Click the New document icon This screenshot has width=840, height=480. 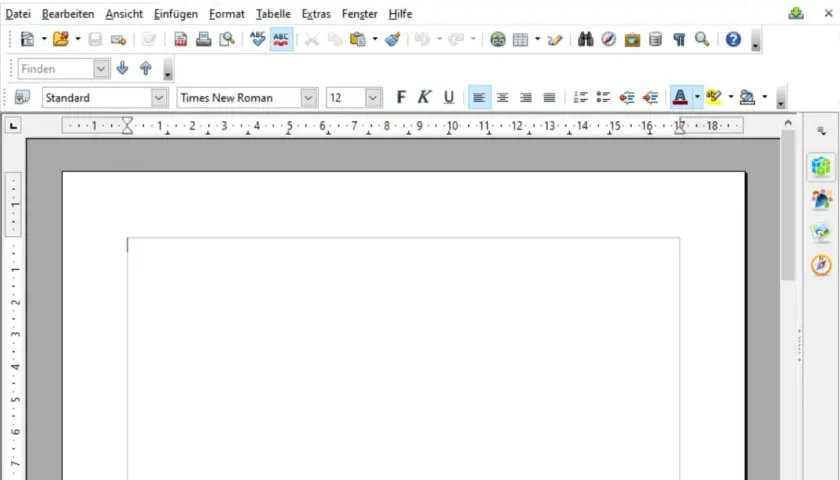point(27,39)
